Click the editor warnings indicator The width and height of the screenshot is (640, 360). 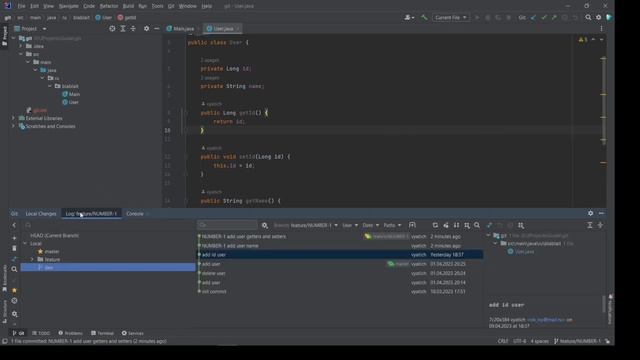[x=583, y=40]
